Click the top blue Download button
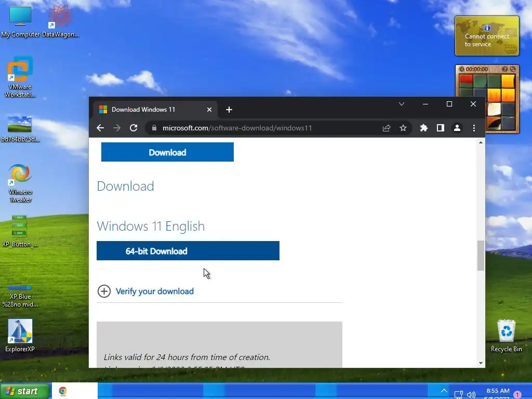Viewport: 532px width, 399px height. click(167, 152)
